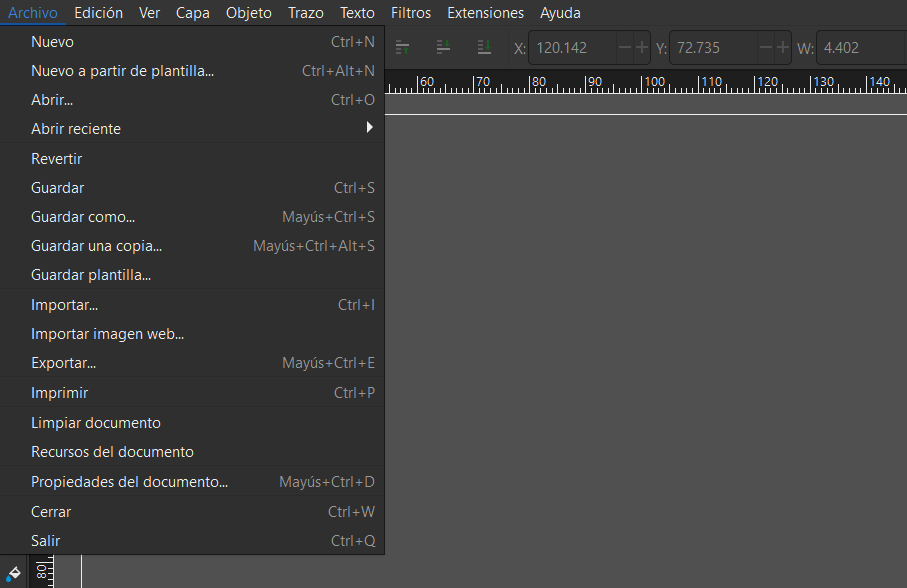This screenshot has height=588, width=907.
Task: Open the Ver menu
Action: (x=149, y=13)
